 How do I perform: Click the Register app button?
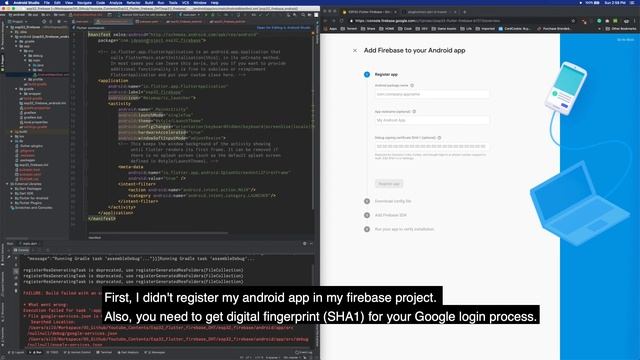pos(389,184)
